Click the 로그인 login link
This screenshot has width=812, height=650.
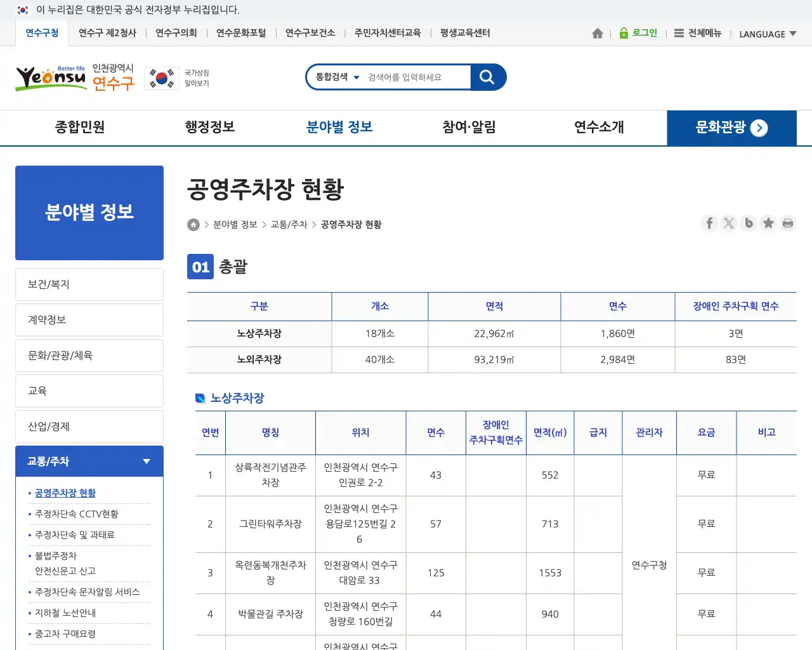639,33
